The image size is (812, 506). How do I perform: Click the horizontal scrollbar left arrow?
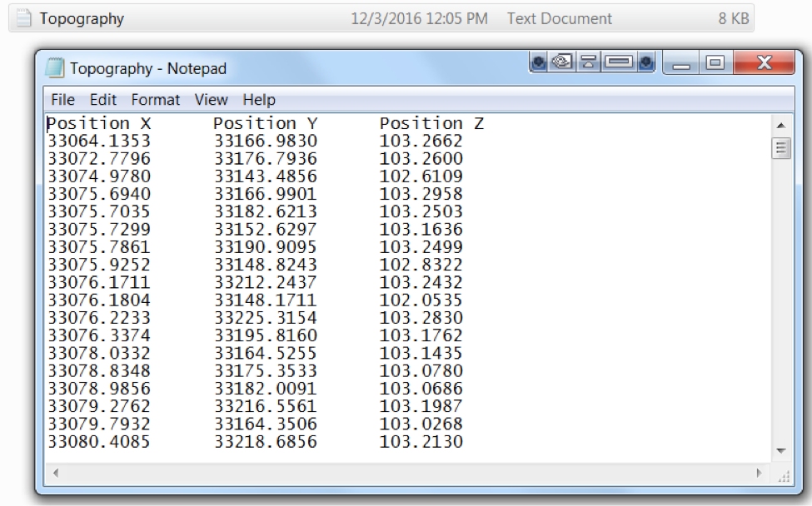(56, 473)
